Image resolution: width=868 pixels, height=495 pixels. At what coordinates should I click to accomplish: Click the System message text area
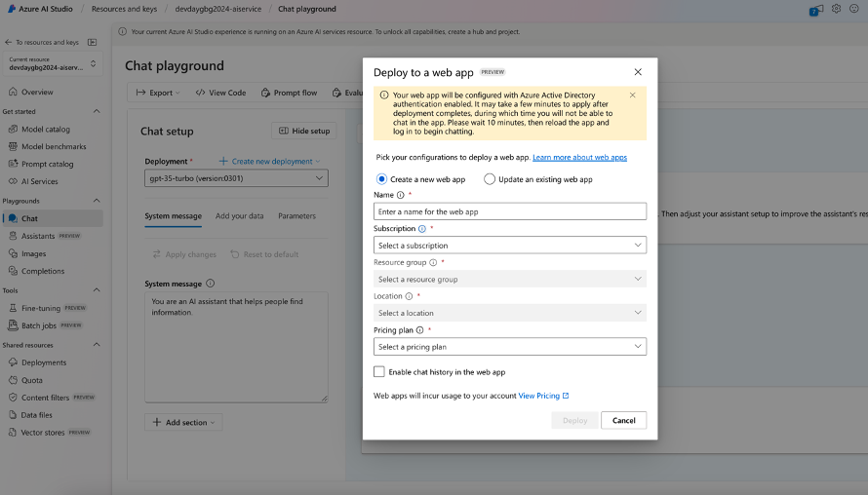pos(236,347)
